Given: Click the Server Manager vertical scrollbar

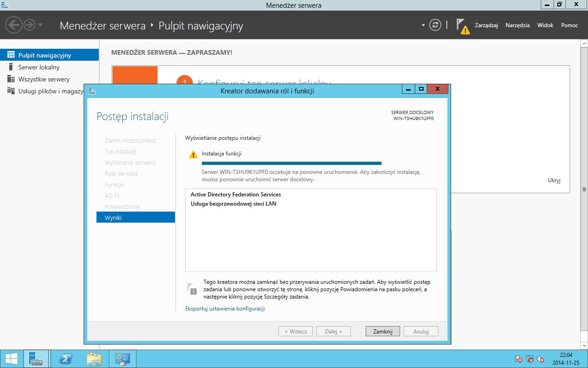Looking at the screenshot, I should point(584,189).
